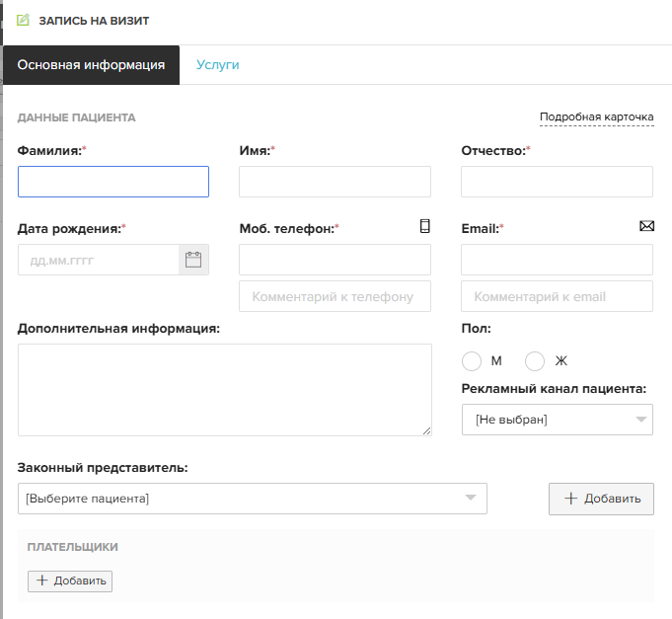Click the envelope icon next to Email
Screen dimensions: 672x619
coord(646,226)
